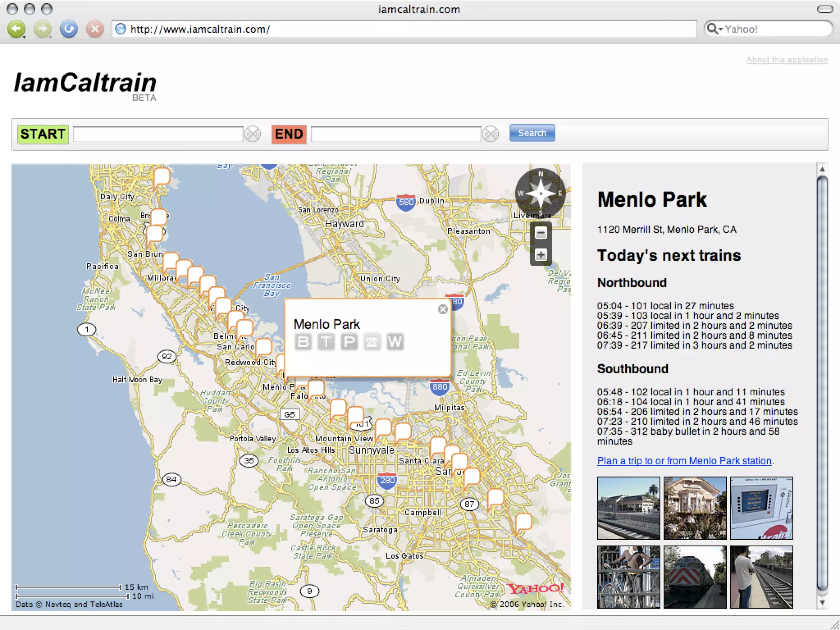Click the telephone amenity icon in popup
Screen dimensions: 840x630
point(372,342)
